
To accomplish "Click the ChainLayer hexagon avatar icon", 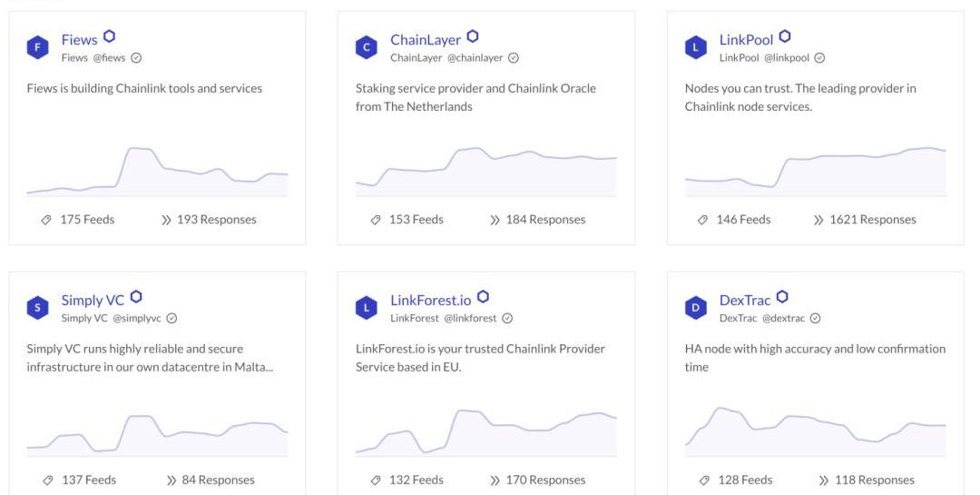I will pyautogui.click(x=367, y=47).
